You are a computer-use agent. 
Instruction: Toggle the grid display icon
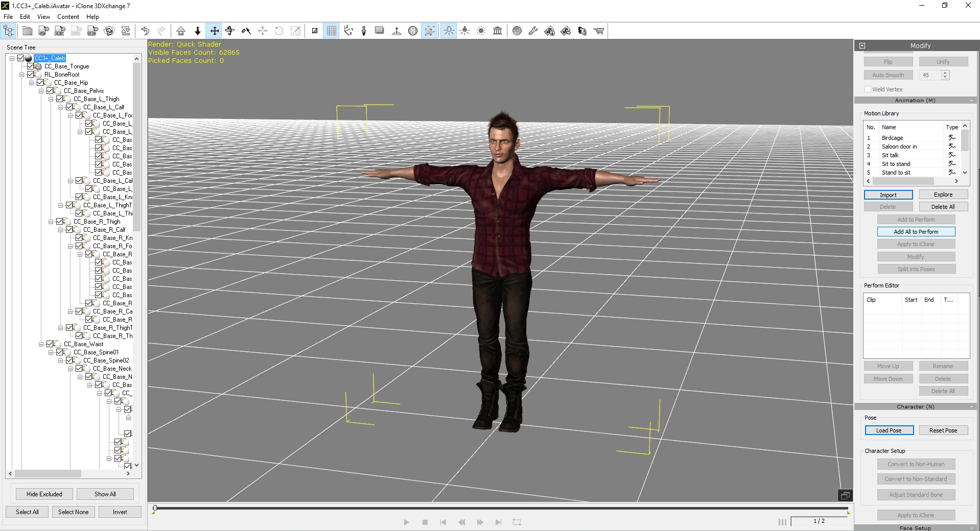pyautogui.click(x=332, y=31)
